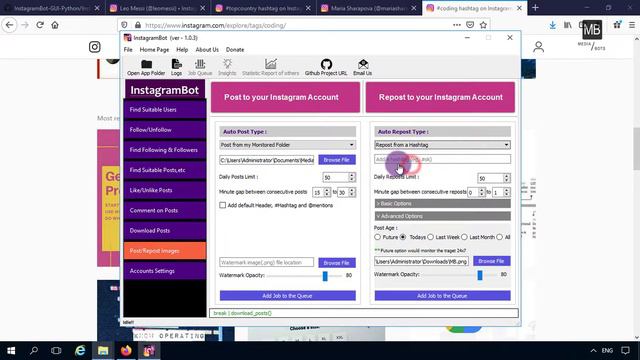640x360 pixels.
Task: Click the hashtag input field
Action: click(x=442, y=159)
